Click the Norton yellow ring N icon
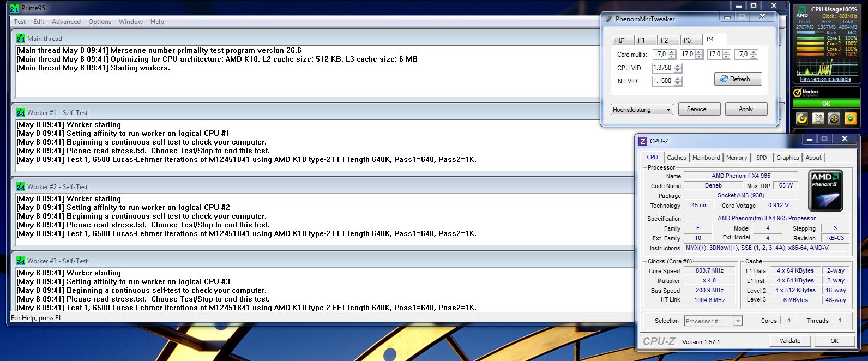The height and width of the screenshot is (361, 868). pyautogui.click(x=802, y=118)
